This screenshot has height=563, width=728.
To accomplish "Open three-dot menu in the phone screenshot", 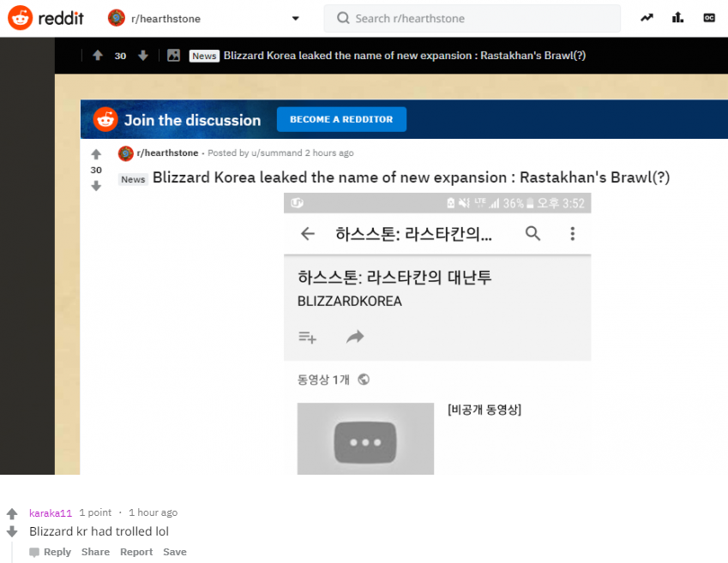I will [x=573, y=233].
